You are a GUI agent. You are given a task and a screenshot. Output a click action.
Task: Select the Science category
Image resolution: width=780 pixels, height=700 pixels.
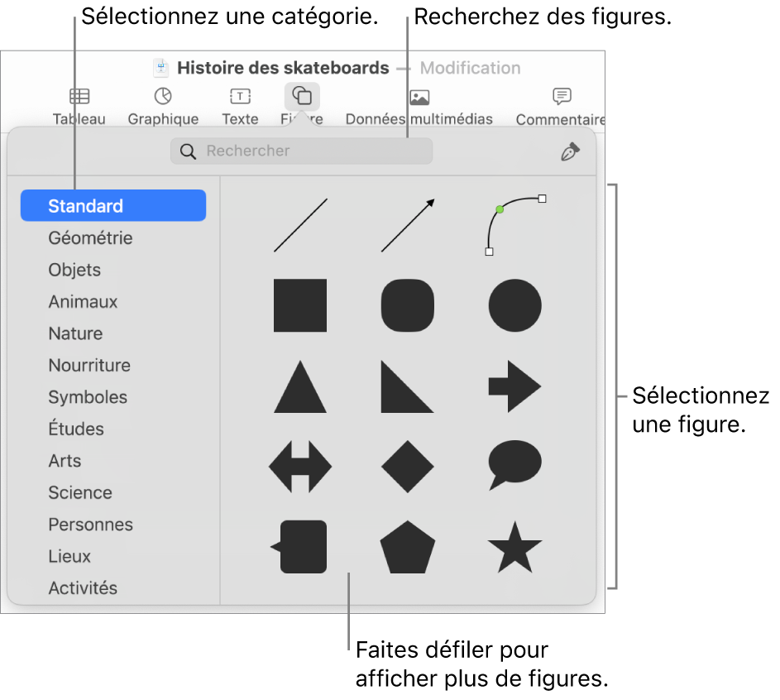point(80,492)
